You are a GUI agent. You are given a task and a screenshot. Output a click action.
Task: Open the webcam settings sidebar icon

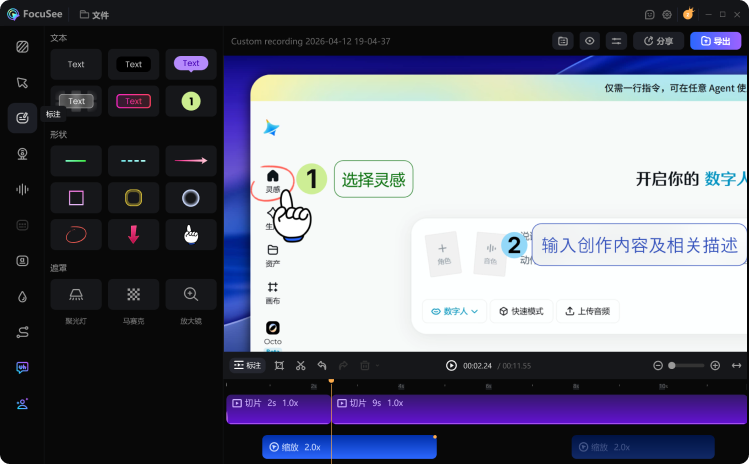click(x=22, y=153)
